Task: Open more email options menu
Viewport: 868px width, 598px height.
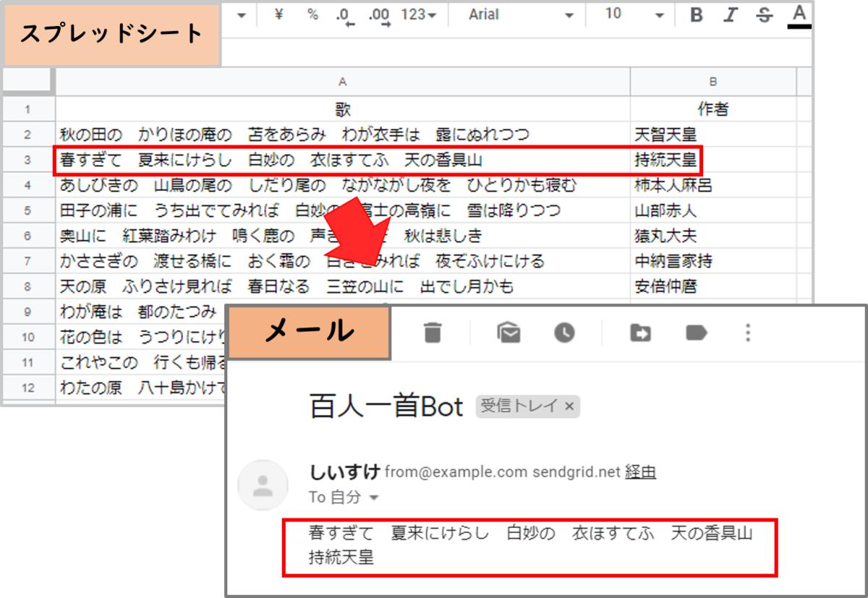Action: [748, 332]
